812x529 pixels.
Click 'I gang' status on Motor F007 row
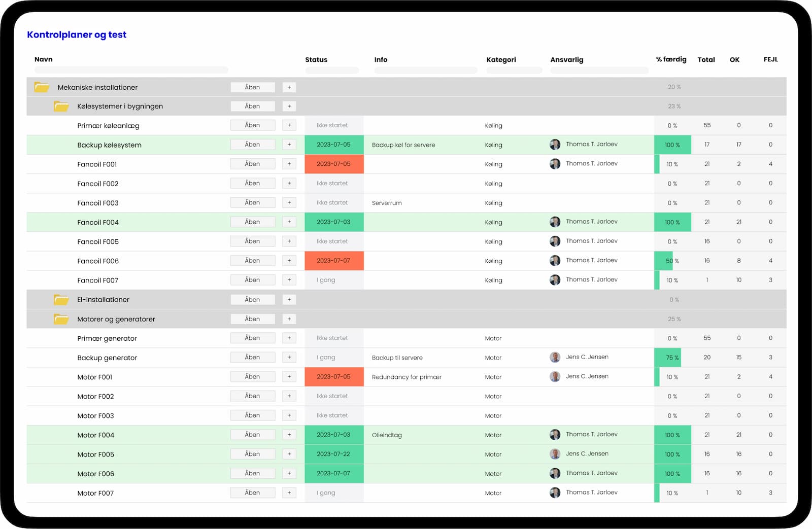pos(326,493)
